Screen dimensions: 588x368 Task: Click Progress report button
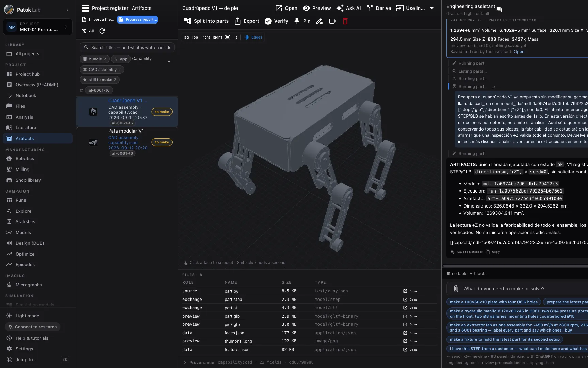point(137,20)
